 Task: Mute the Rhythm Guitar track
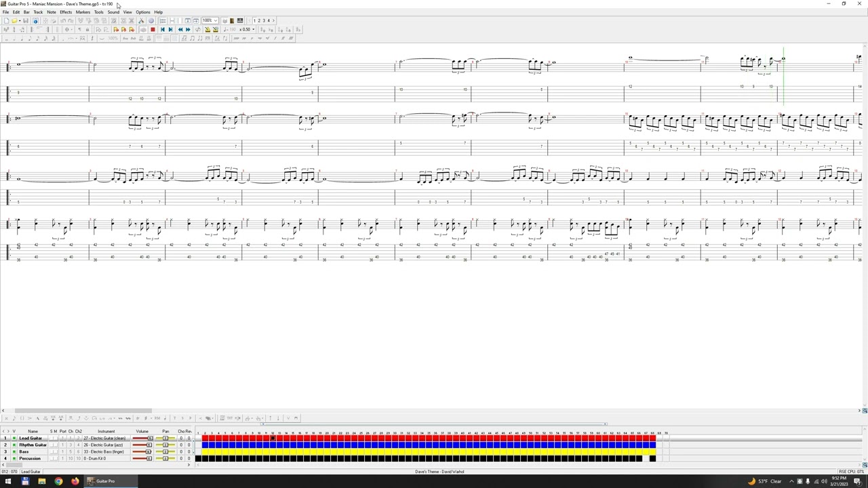[x=56, y=445]
